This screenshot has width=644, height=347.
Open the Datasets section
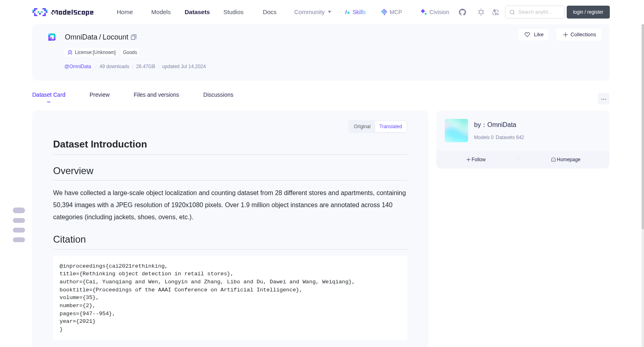click(x=197, y=12)
